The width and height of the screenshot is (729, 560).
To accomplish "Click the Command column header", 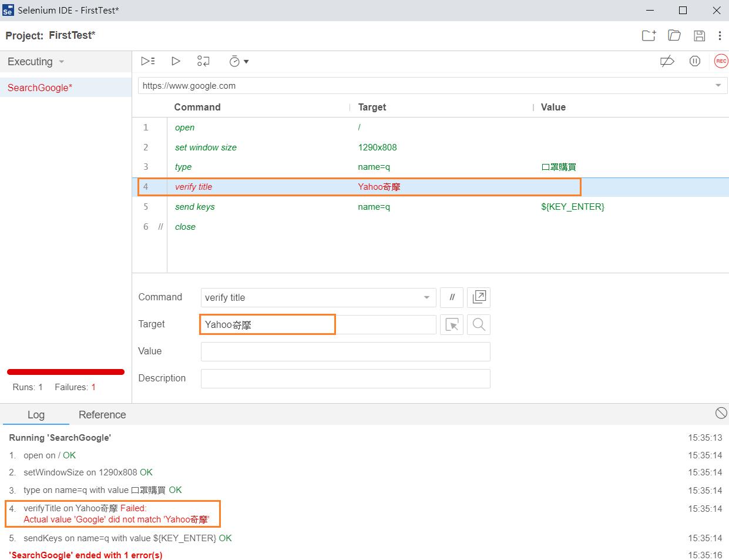I will (197, 107).
